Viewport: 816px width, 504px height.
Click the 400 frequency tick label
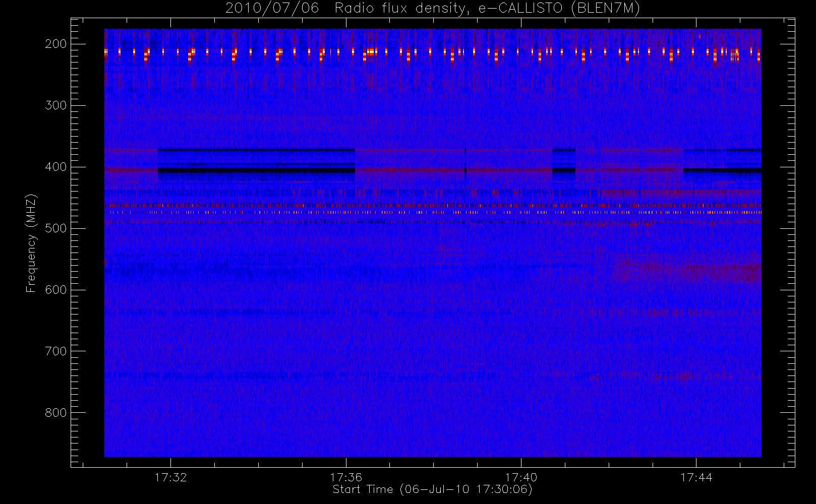coord(56,167)
